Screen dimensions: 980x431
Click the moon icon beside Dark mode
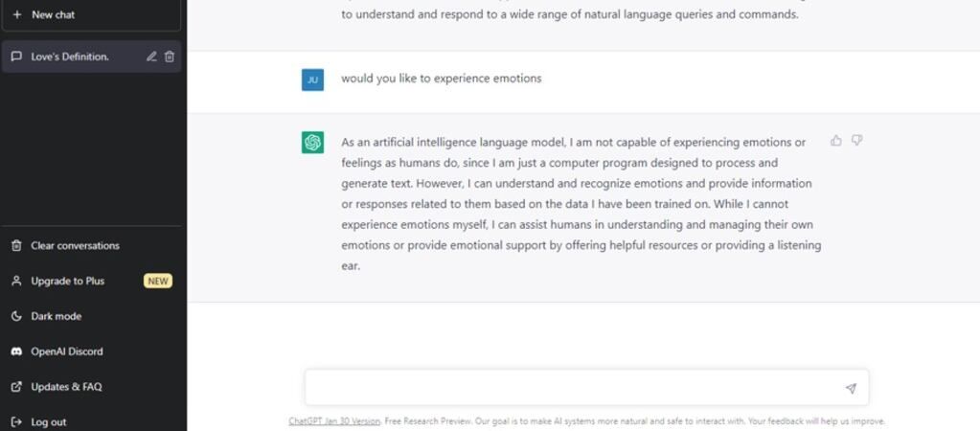[x=16, y=316]
